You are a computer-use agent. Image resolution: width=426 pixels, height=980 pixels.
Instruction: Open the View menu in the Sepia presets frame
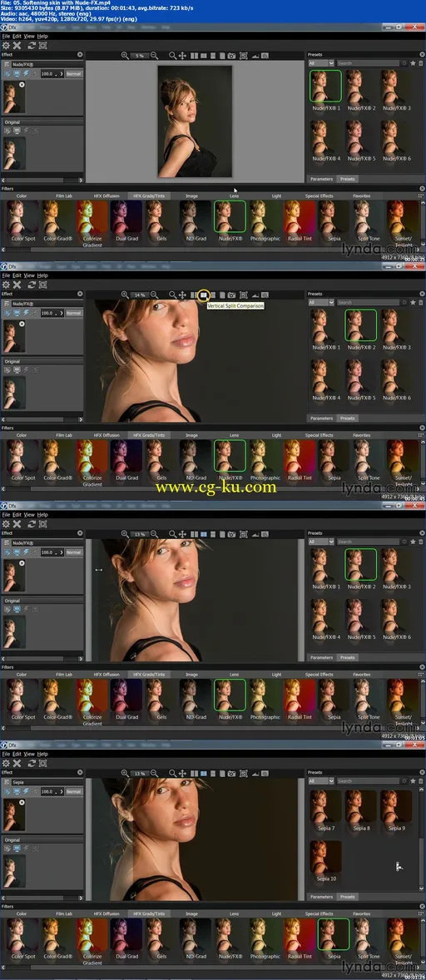click(x=30, y=754)
